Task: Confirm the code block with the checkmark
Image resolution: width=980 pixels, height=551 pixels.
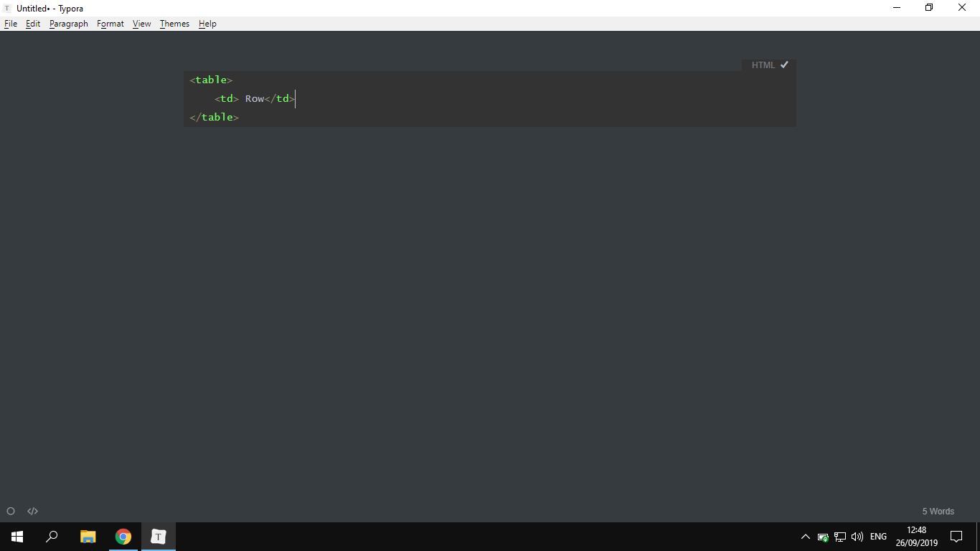Action: pyautogui.click(x=783, y=65)
